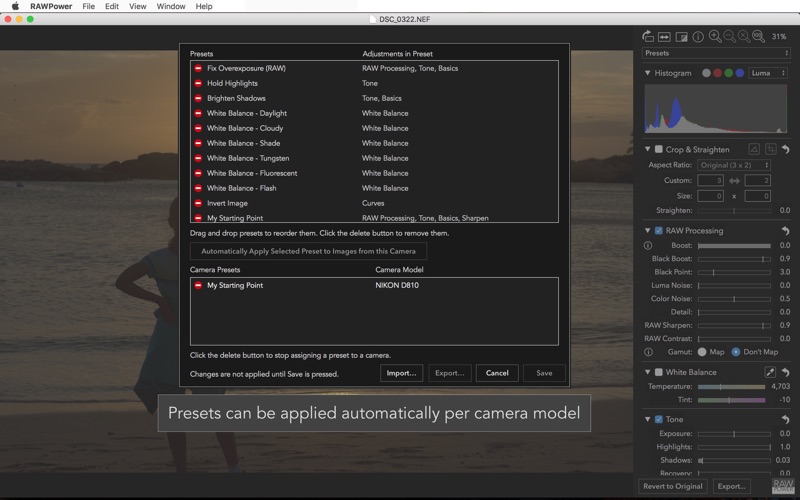Collapse the Crop & Straighten section triangle
This screenshot has width=800, height=500.
coord(647,149)
